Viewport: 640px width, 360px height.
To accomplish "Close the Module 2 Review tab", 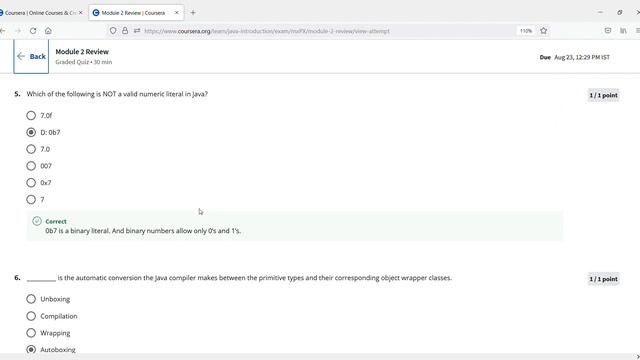I will pyautogui.click(x=177, y=13).
